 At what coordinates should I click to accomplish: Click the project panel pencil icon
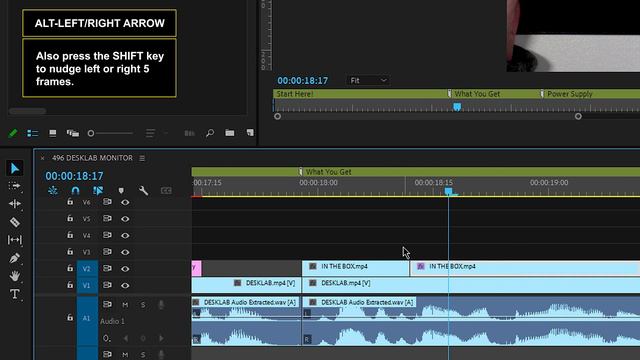13,133
